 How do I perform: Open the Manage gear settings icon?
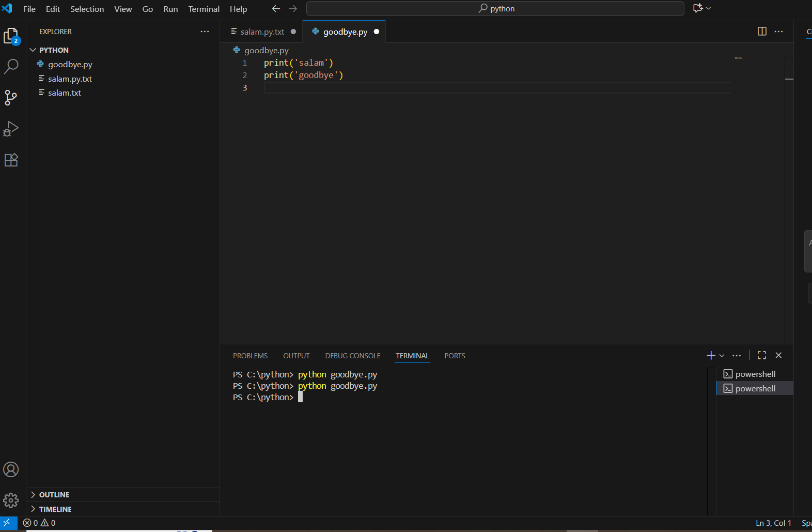click(x=11, y=500)
